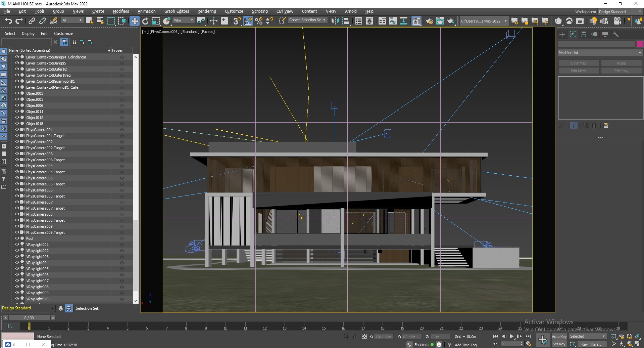The height and width of the screenshot is (348, 644).
Task: Switch to the Motion panel
Action: pyautogui.click(x=594, y=34)
